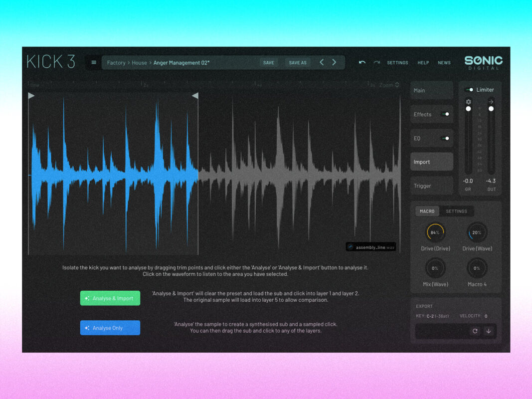This screenshot has width=532, height=399.
Task: Click the undo arrow icon
Action: (x=362, y=63)
